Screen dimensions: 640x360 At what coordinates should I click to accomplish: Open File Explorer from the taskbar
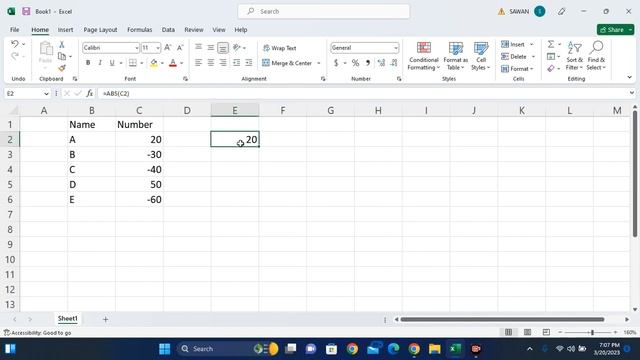pos(435,349)
